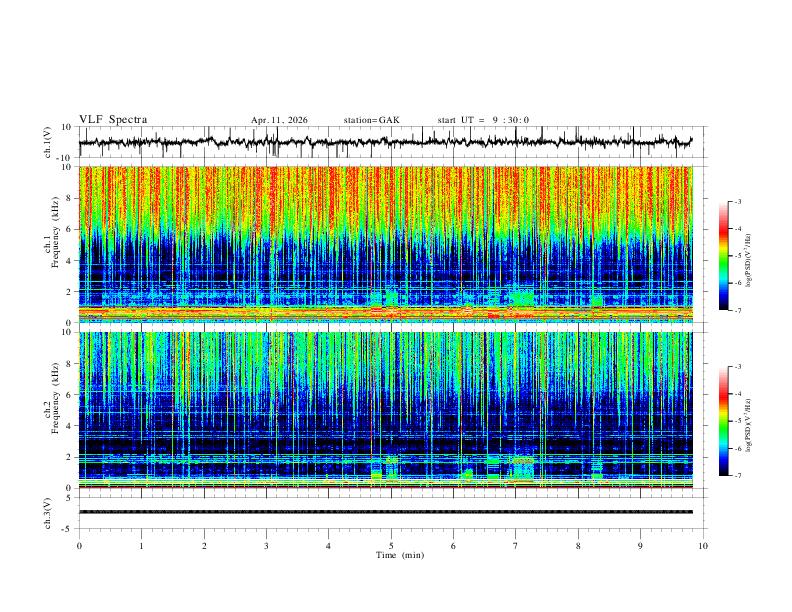This screenshot has width=792, height=612.
Task: Click time axis tick label "9"
Action: [640, 546]
